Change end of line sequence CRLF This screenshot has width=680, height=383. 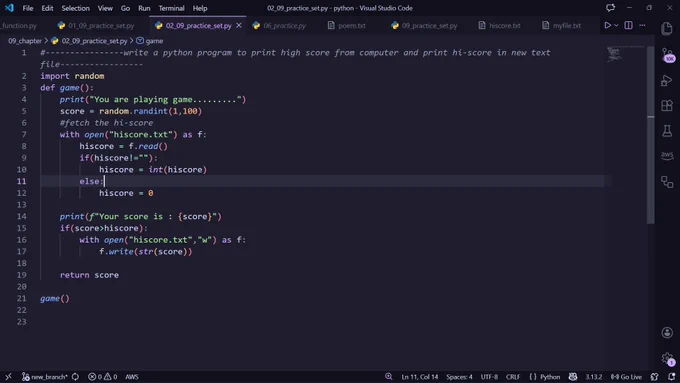click(513, 376)
